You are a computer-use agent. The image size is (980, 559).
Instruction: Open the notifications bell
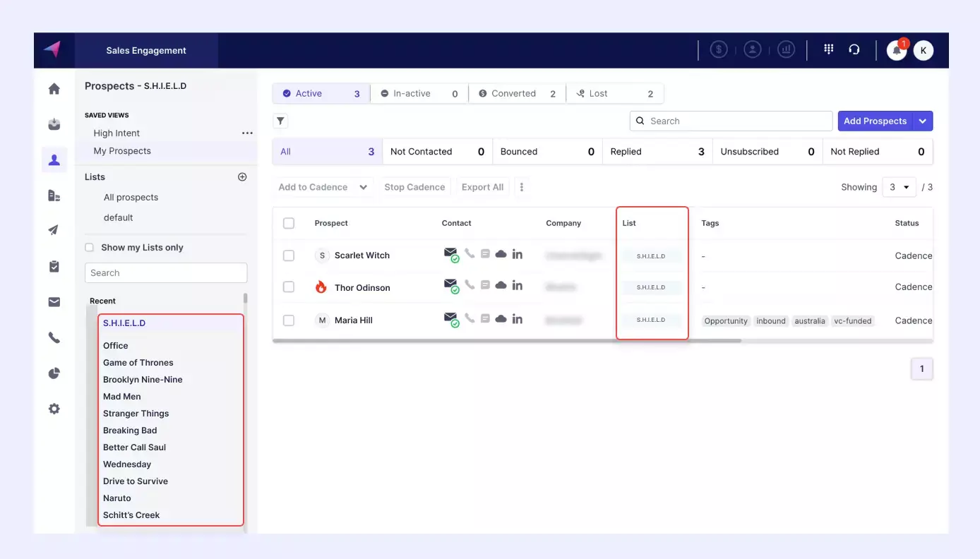(897, 50)
